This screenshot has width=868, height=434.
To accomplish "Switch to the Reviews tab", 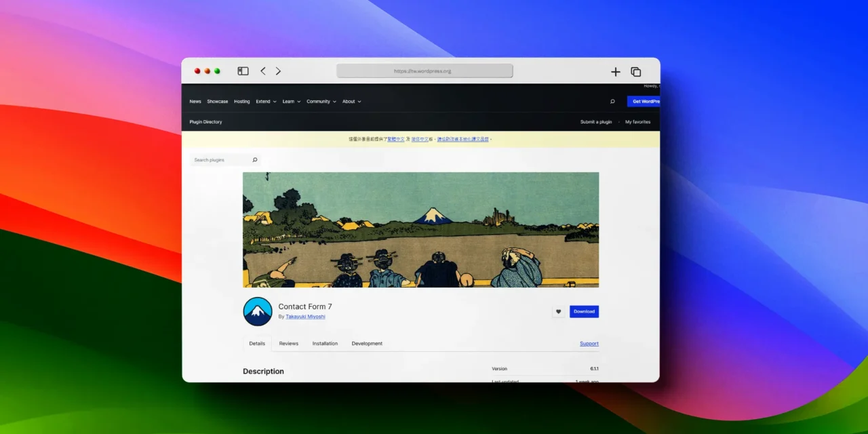I will [x=289, y=344].
